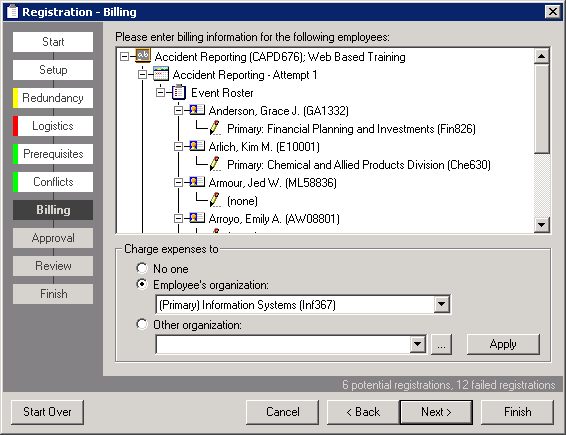Collapse the Event Roster node

(x=161, y=92)
